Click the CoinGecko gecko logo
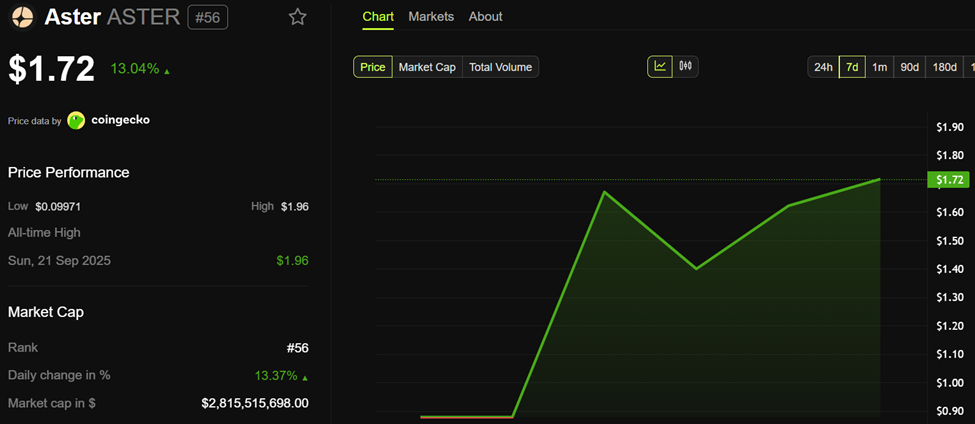The image size is (975, 424). (76, 121)
